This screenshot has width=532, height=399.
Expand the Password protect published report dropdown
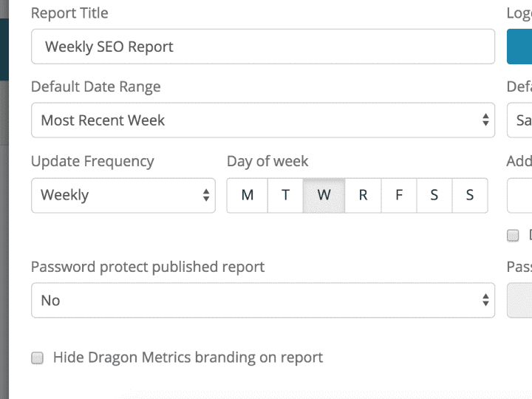click(x=262, y=300)
